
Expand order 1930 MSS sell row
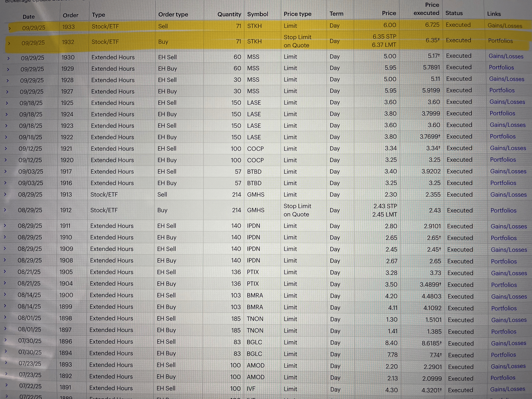coord(9,59)
